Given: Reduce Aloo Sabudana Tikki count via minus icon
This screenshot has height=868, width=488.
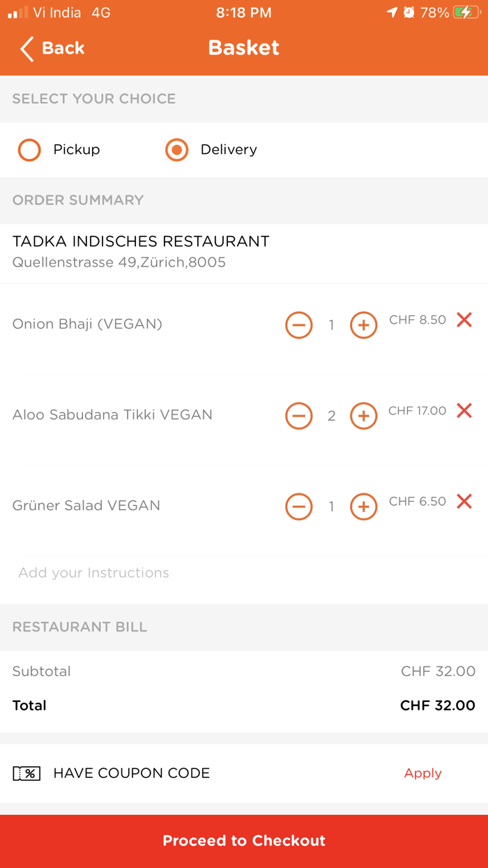Looking at the screenshot, I should (298, 416).
